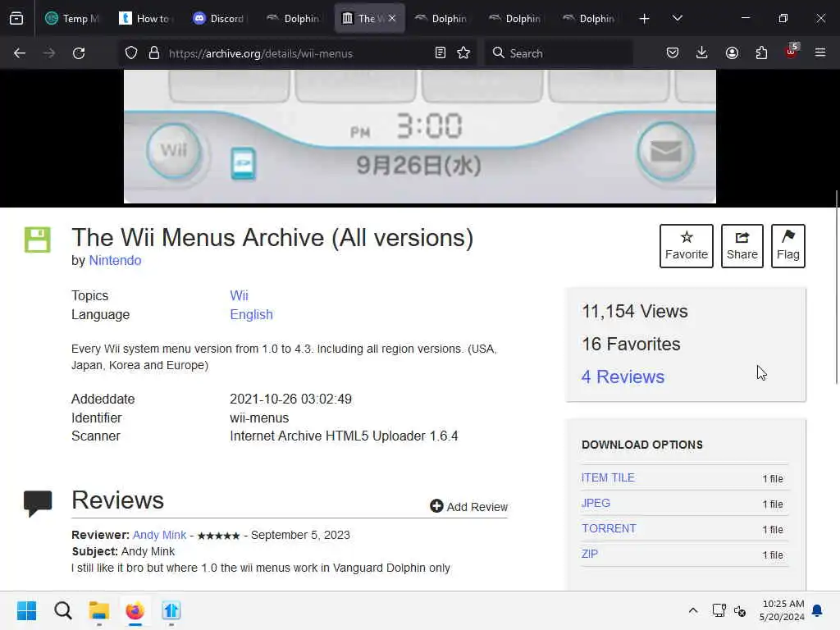The height and width of the screenshot is (630, 840).
Task: Click the Favorite button
Action: click(x=687, y=246)
